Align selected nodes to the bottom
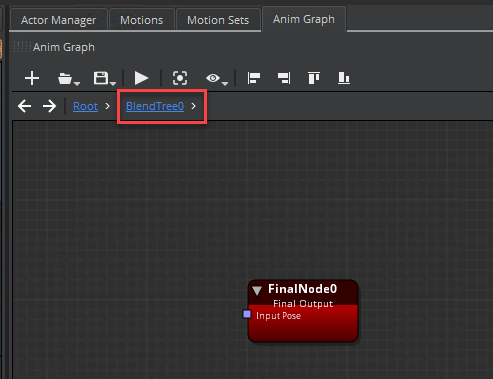The height and width of the screenshot is (379, 493). (x=344, y=78)
